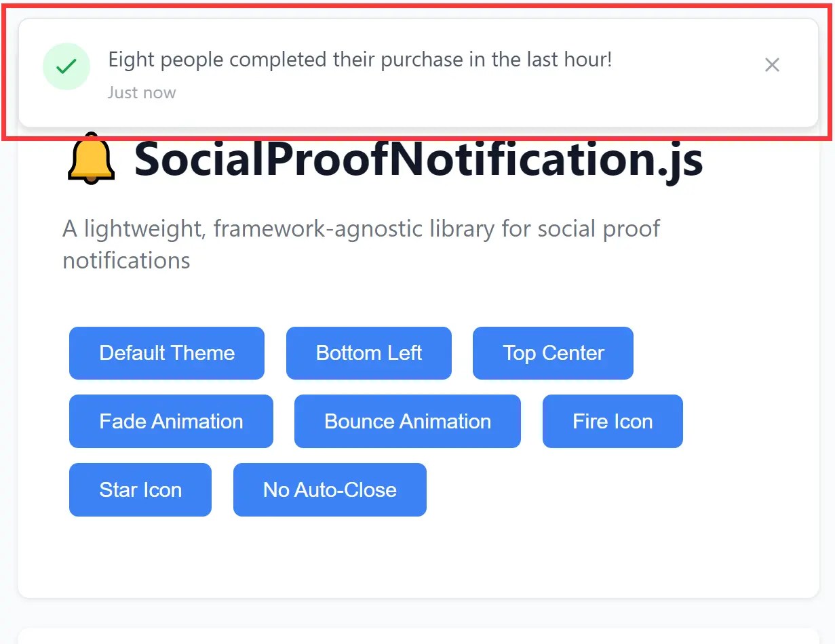The height and width of the screenshot is (644, 835).
Task: Click the library description subtitle text
Action: 361,244
